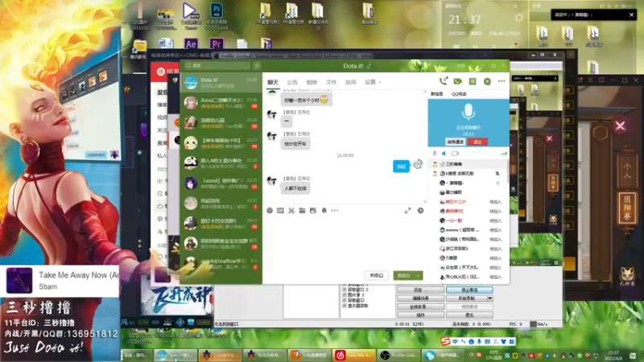The image size is (644, 362).
Task: Toggle the 图片源 2 source checkbox
Action: coord(345,294)
